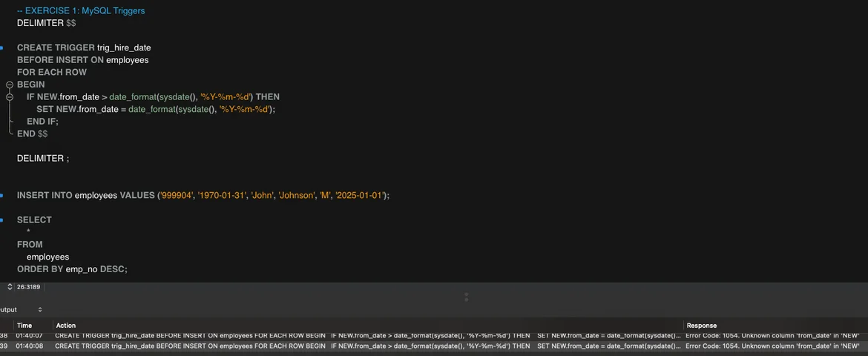Collapse the IF NEW.from_date fold marker
The width and height of the screenshot is (868, 356).
pyautogui.click(x=10, y=97)
